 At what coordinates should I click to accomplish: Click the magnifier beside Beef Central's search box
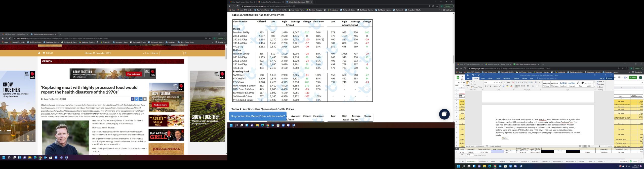[186, 53]
